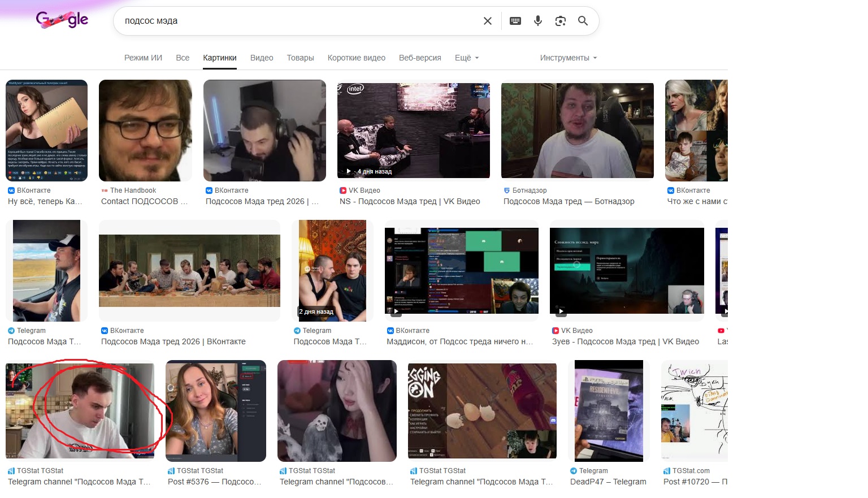The height and width of the screenshot is (498, 868).
Task: Click ВКонтакте icon under 'Ну всё' image
Action: [x=11, y=190]
